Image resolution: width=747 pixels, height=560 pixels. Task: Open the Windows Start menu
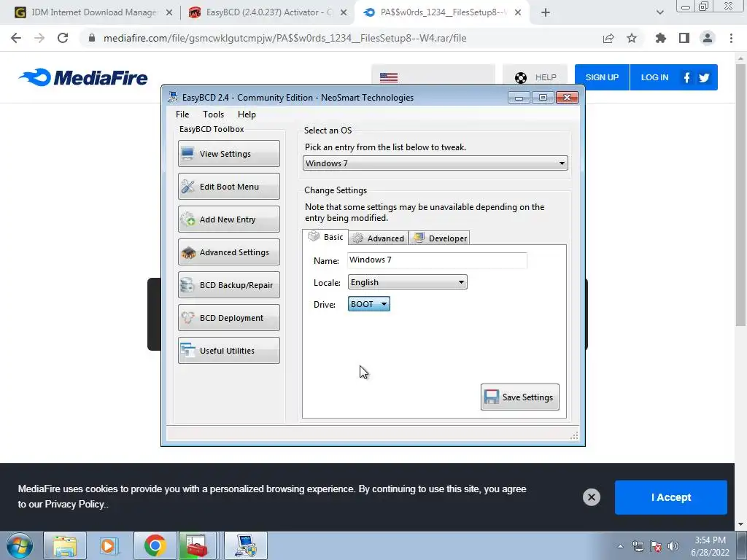[x=20, y=545]
